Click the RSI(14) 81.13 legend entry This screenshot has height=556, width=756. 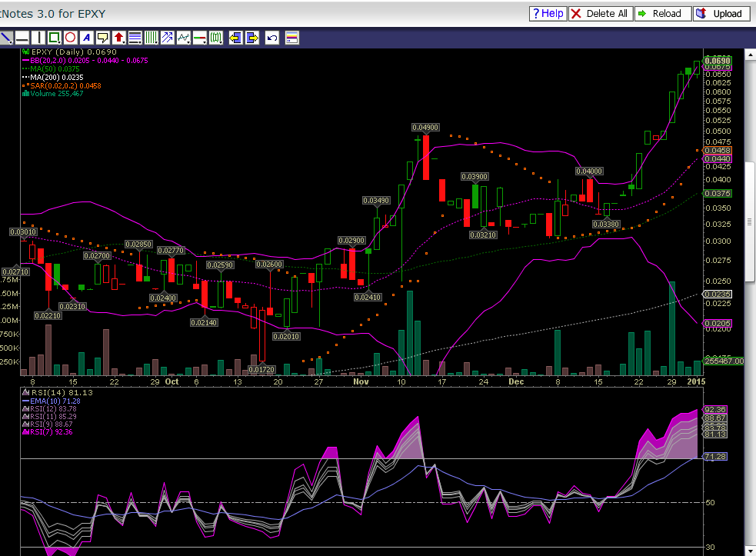click(58, 392)
